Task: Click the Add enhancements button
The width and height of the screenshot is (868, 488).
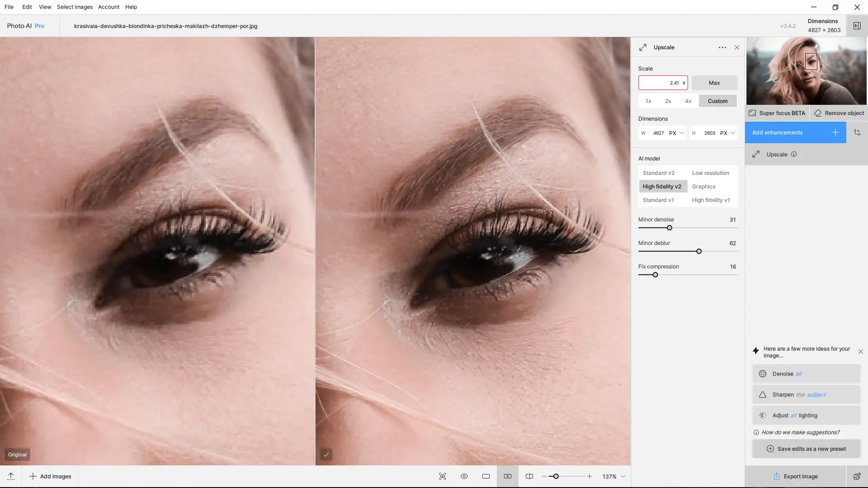Action: 795,132
